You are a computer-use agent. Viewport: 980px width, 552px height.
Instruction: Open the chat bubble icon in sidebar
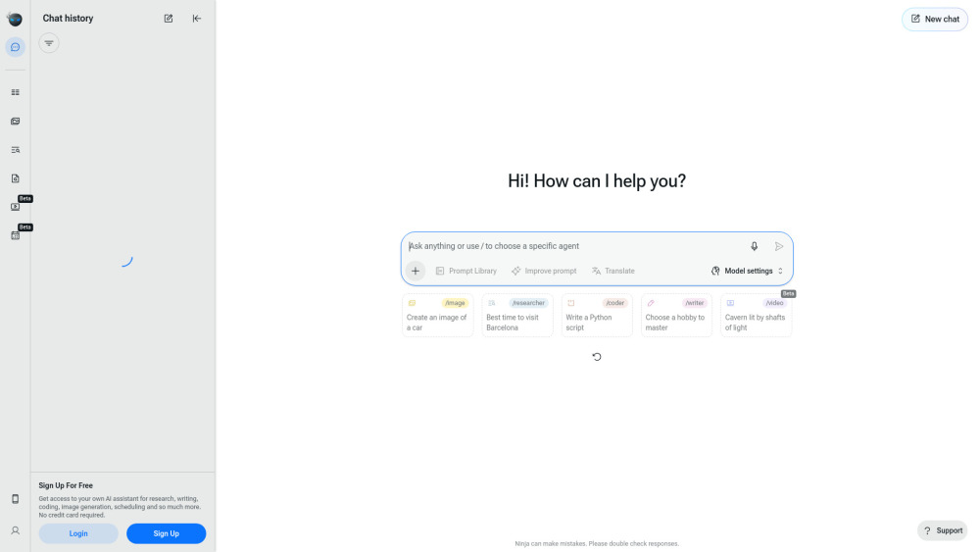tap(15, 47)
